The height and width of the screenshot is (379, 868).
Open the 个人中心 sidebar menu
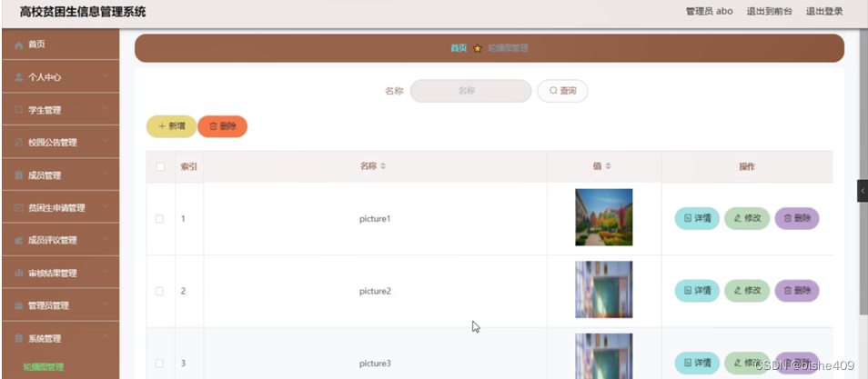tap(61, 77)
